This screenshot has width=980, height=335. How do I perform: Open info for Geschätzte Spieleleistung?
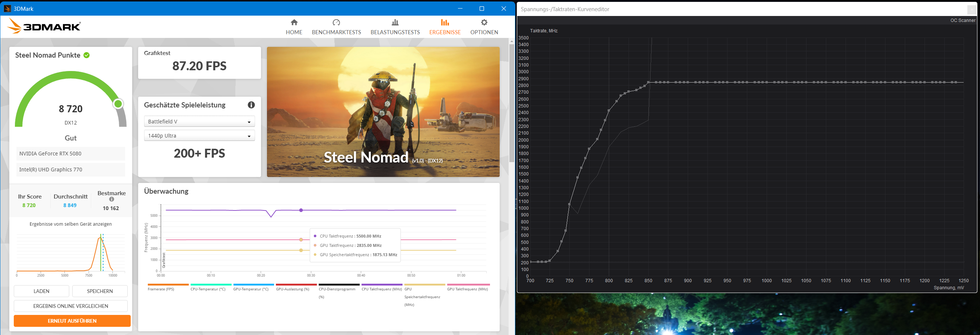(x=251, y=105)
